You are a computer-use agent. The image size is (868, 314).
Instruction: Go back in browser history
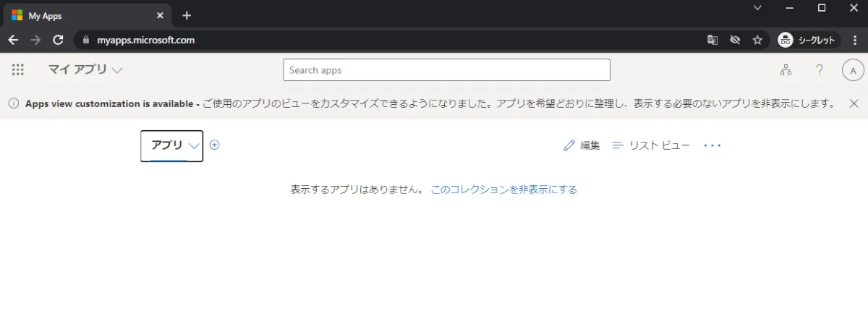pyautogui.click(x=13, y=40)
